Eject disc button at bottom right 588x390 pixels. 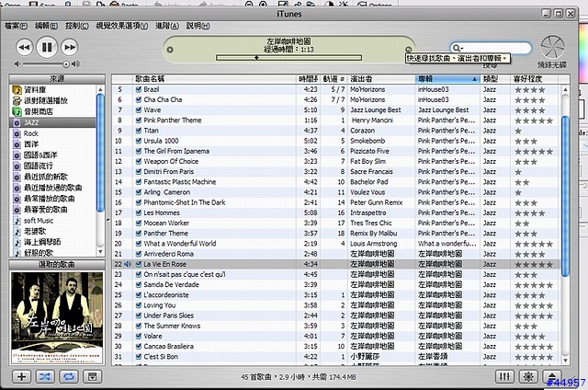click(x=551, y=376)
